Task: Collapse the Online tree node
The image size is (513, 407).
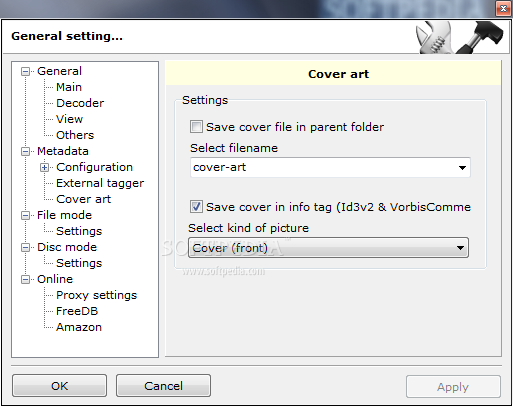Action: [25, 279]
